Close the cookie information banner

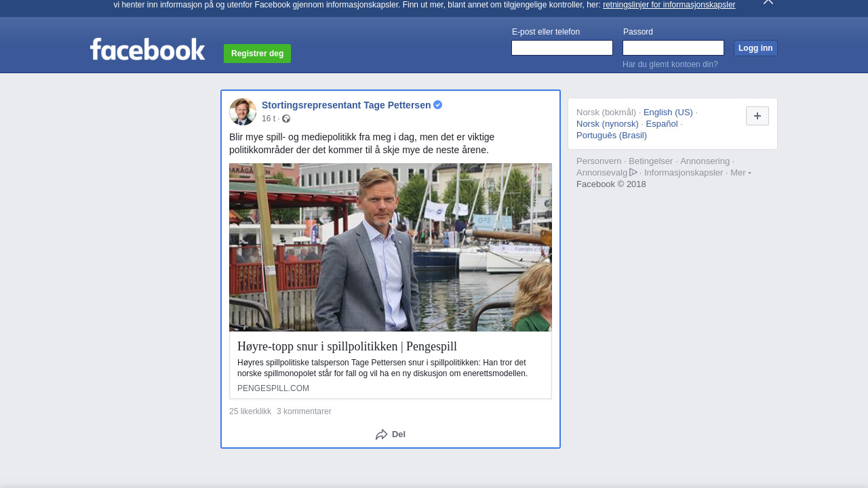[x=768, y=2]
